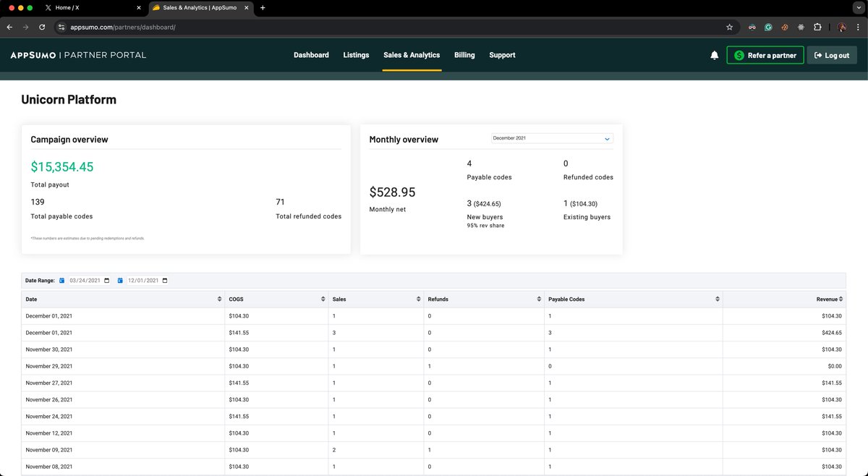Screen dimensions: 868x476
Task: Sort the table by Payable Codes column
Action: [x=718, y=299]
